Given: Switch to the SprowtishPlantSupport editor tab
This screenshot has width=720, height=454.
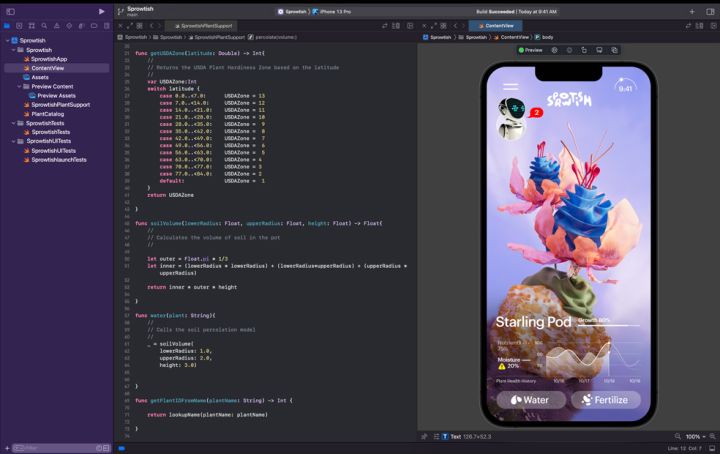Looking at the screenshot, I should 205,25.
